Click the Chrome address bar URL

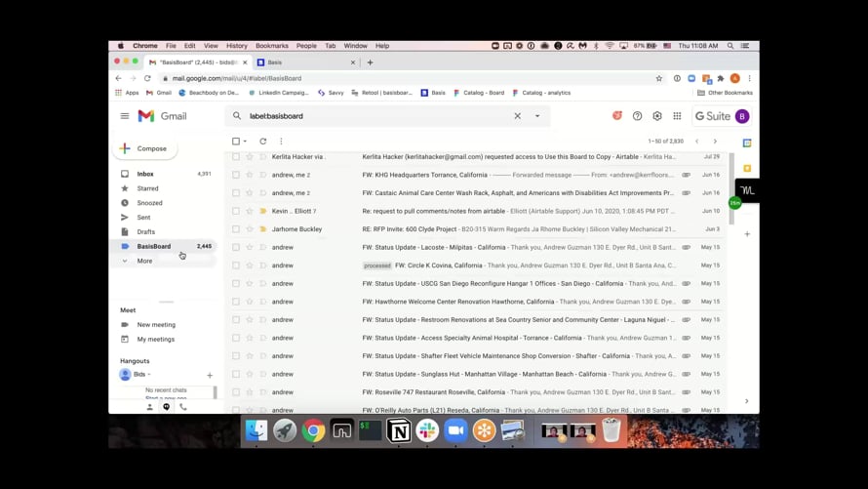tap(237, 78)
